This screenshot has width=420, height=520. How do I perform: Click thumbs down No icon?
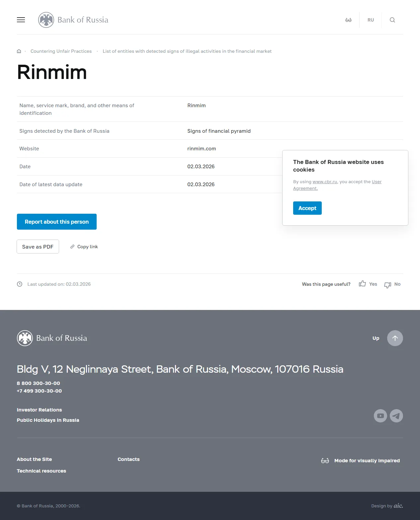[x=387, y=285]
